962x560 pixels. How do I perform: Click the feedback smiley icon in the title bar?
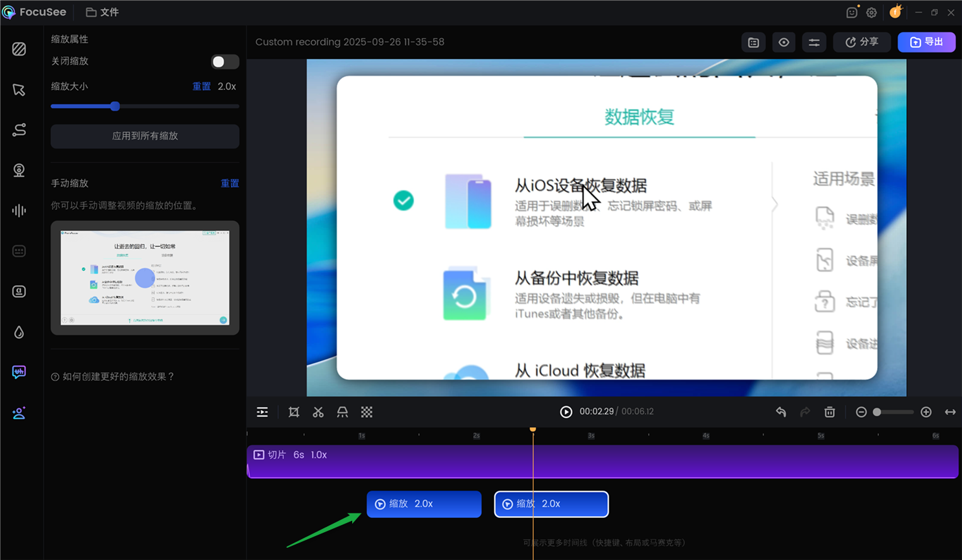click(852, 12)
